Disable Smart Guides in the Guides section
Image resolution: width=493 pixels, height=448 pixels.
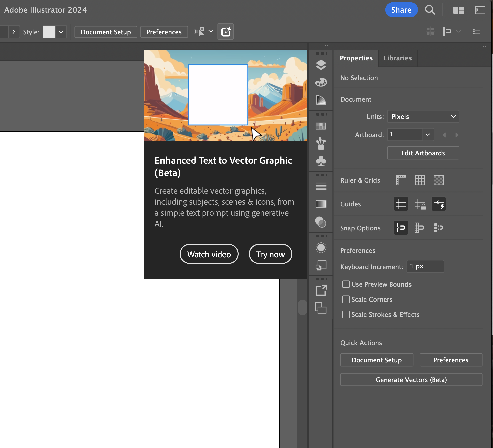click(439, 204)
